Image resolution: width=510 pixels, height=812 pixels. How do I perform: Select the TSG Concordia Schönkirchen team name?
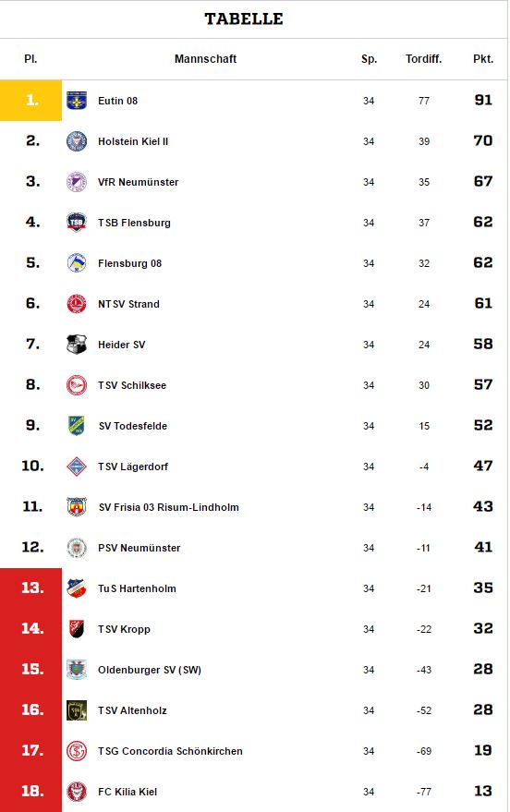point(170,751)
